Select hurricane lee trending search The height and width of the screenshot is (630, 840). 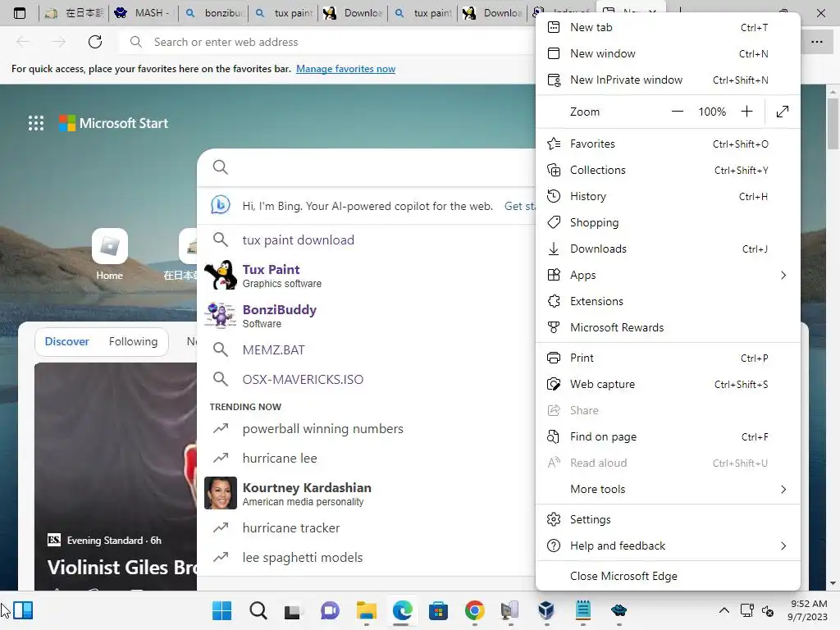pyautogui.click(x=367, y=458)
